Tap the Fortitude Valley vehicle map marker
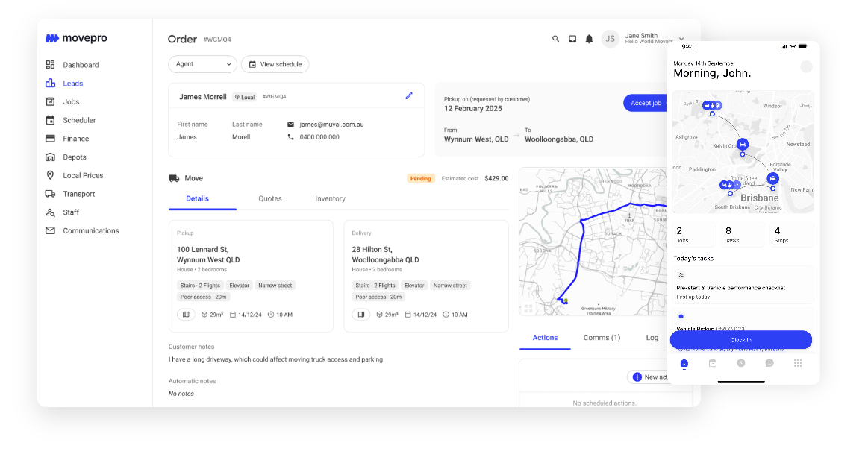Viewport: 868px width, 466px height. click(x=772, y=178)
